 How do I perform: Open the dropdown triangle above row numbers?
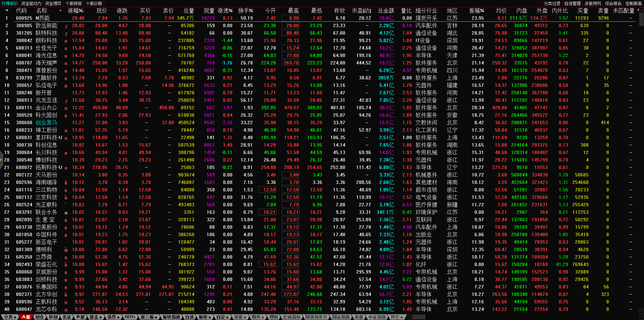click(6, 11)
